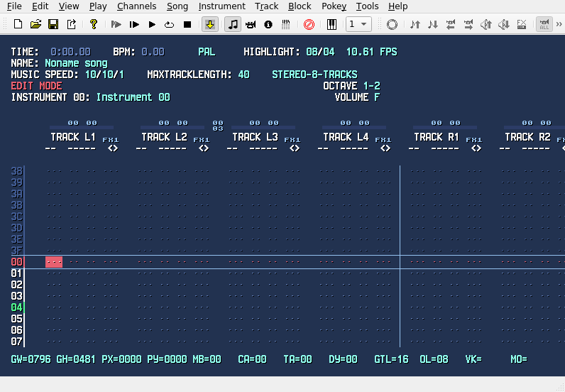Open the dropdown showing 1
Image resolution: width=565 pixels, height=392 pixels.
pyautogui.click(x=358, y=25)
